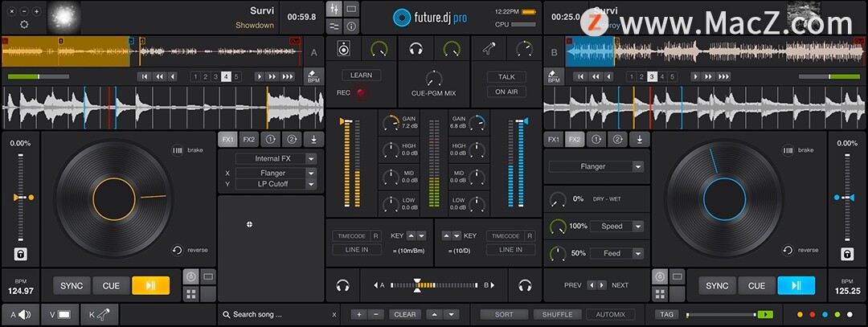Click the LEARN button
868x327 pixels.
pyautogui.click(x=362, y=76)
